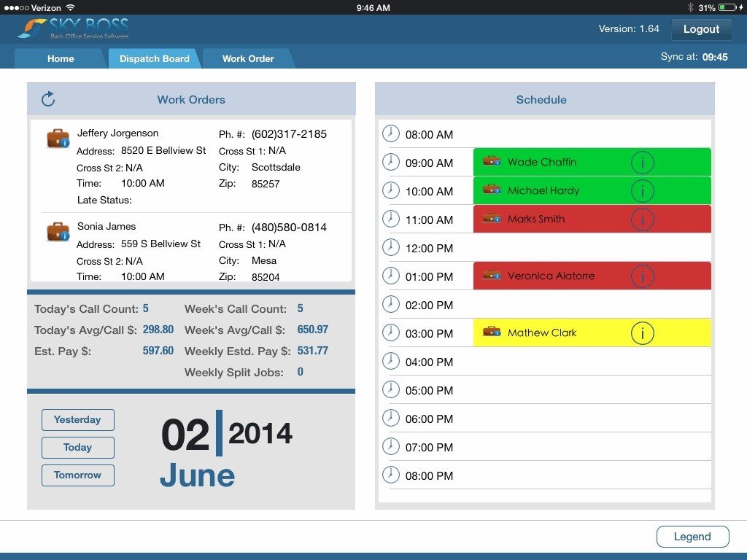
Task: Click the clock icon at 07:00 PM
Action: click(x=391, y=446)
